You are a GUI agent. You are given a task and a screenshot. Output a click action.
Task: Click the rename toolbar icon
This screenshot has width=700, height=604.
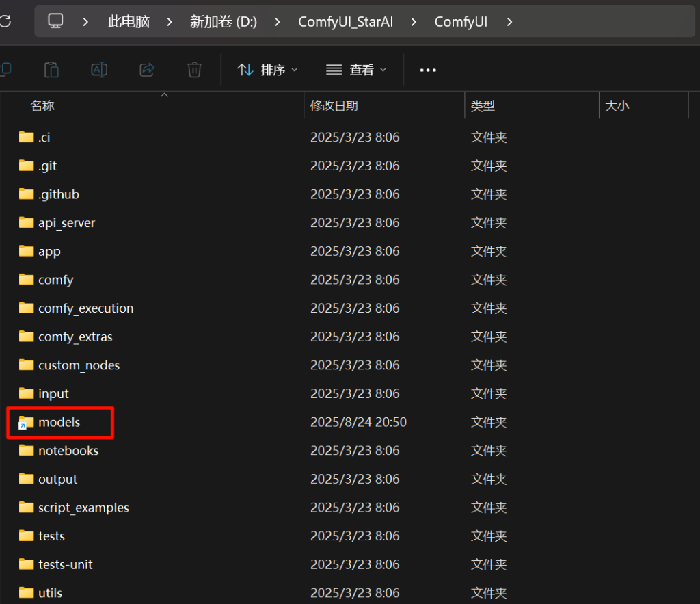(99, 70)
